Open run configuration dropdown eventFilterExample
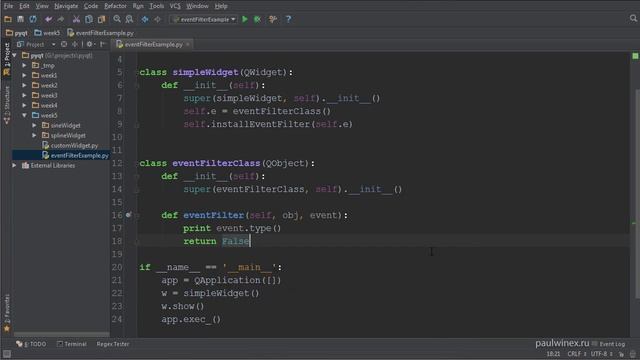Screen dimensions: 640x360 click(204, 19)
